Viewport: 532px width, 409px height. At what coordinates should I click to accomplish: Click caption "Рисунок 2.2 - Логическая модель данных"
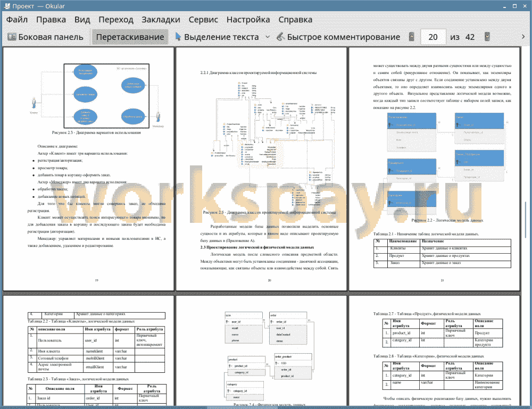(447, 220)
